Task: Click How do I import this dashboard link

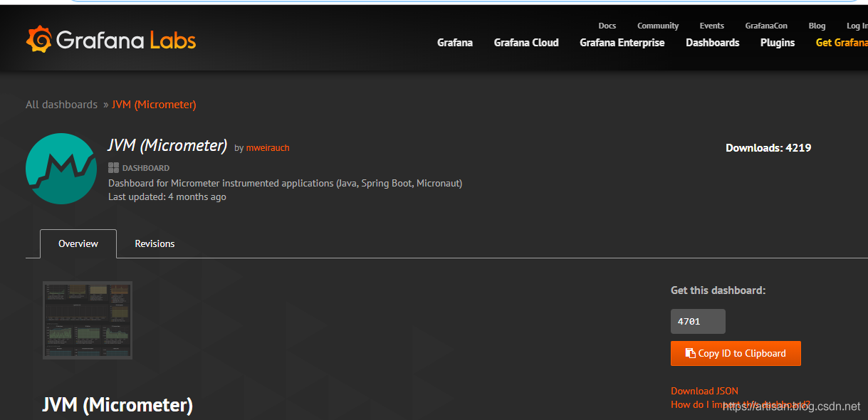Action: coord(741,404)
